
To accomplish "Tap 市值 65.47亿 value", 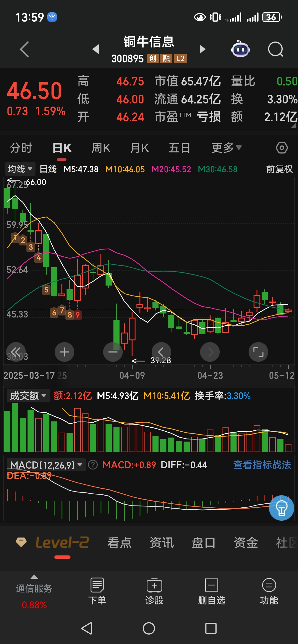I will click(x=188, y=81).
